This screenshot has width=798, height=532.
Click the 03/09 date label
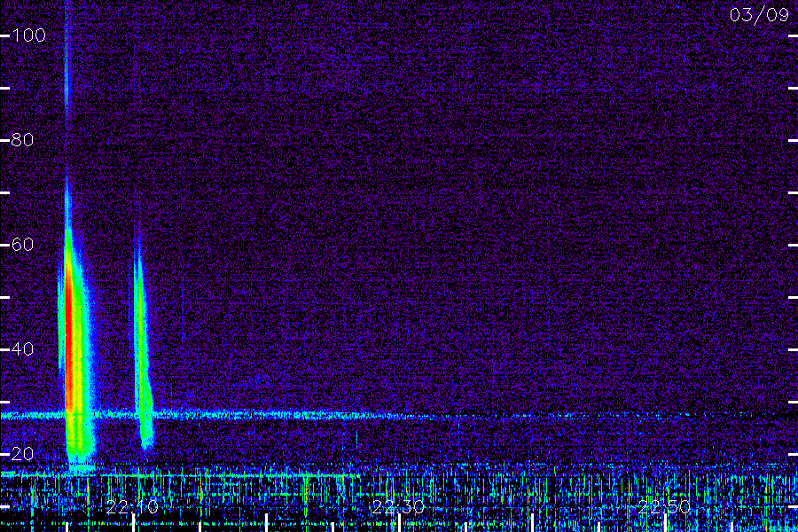point(759,15)
